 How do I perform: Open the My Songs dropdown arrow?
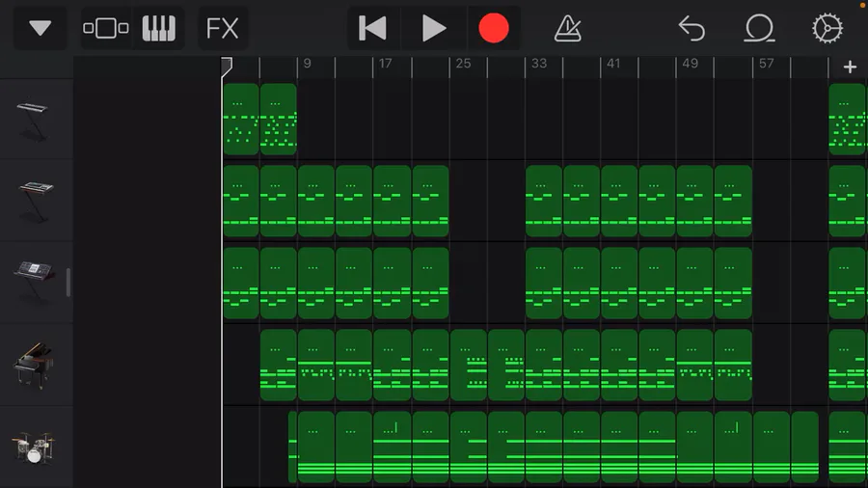click(x=40, y=28)
